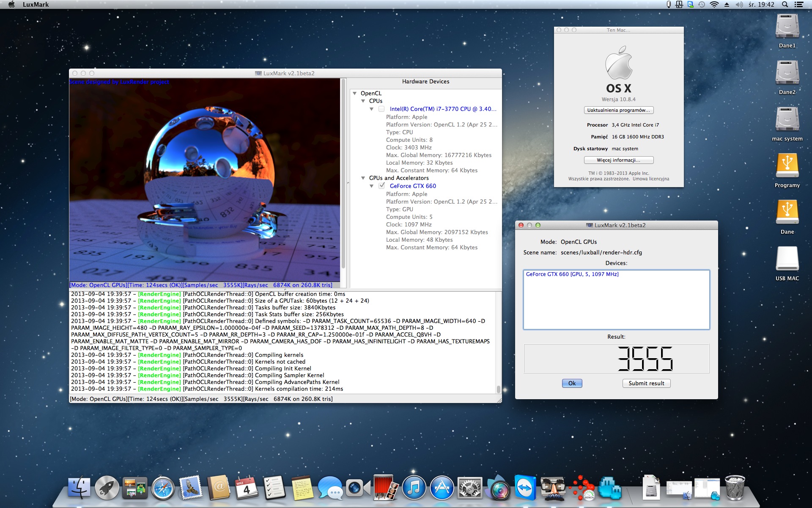Click the eject icon in menu bar

tap(727, 5)
